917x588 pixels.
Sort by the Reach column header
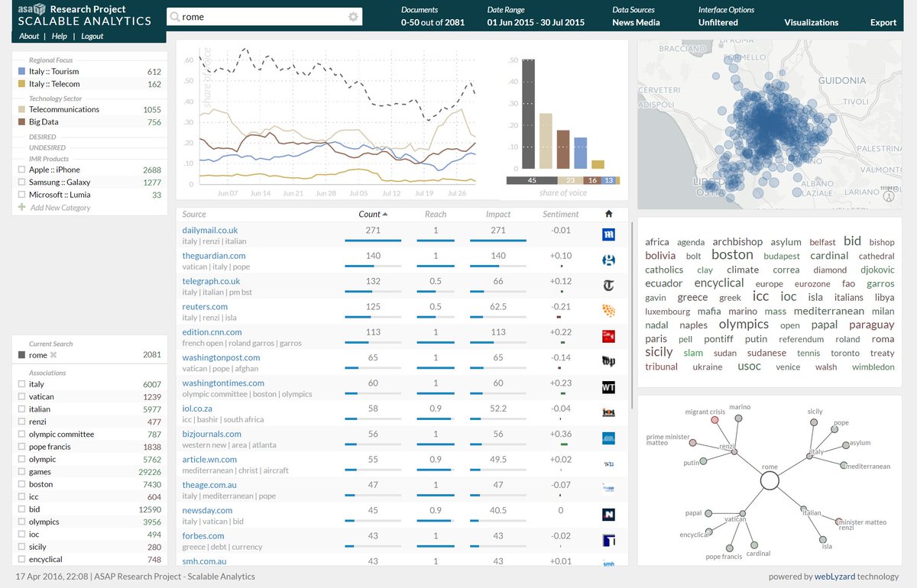tap(436, 215)
